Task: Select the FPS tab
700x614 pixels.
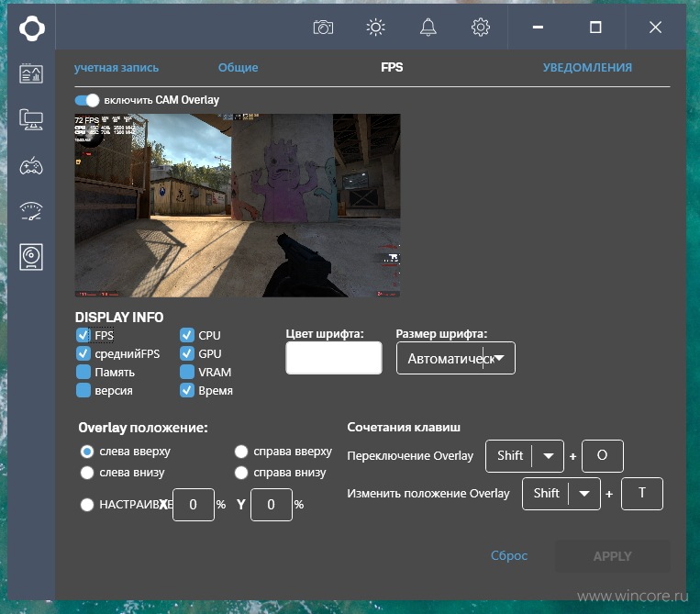Action: tap(392, 67)
